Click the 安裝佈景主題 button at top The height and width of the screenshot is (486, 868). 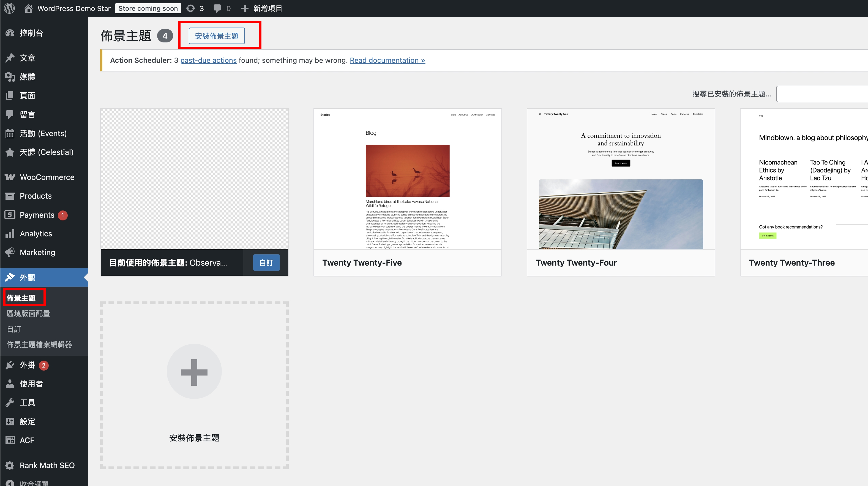coord(217,36)
